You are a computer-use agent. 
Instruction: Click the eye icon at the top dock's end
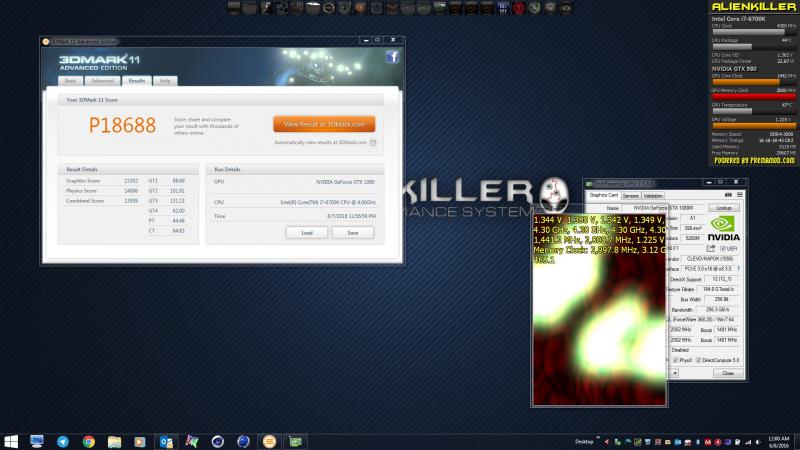(x=566, y=8)
